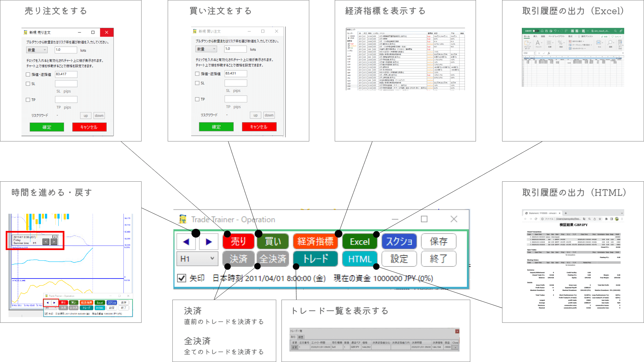Open 数量 dropdown in the 売り注文 dialog
Image resolution: width=644 pixels, height=362 pixels.
coord(37,50)
